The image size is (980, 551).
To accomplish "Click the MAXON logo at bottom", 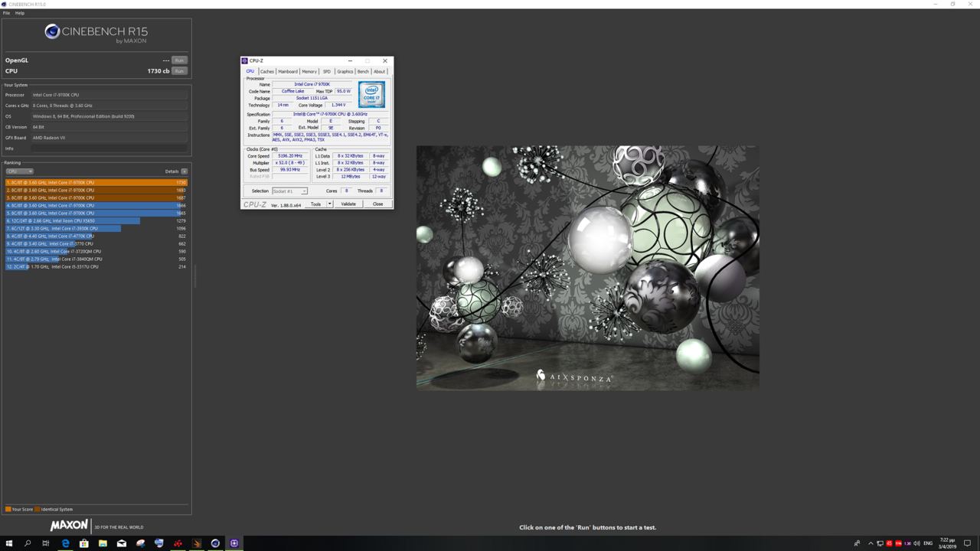I will tap(69, 526).
